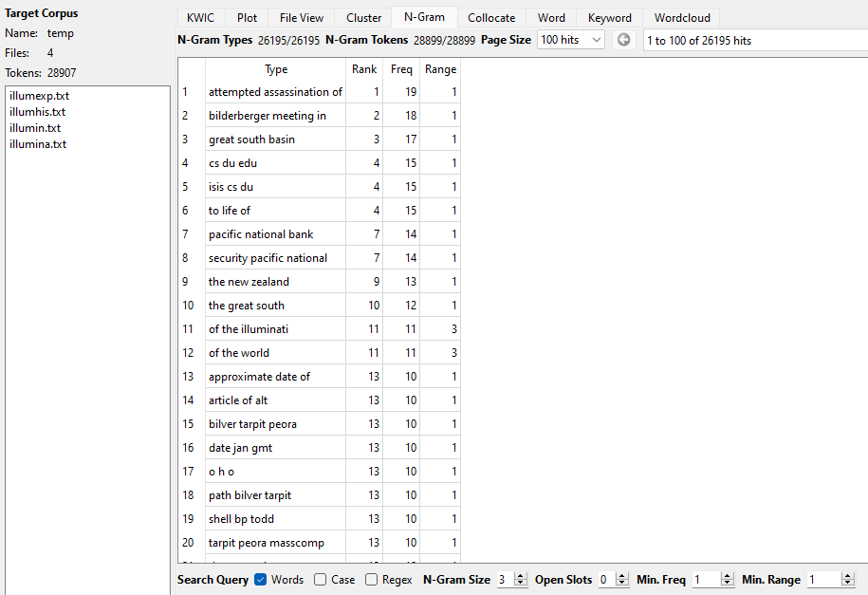Open the Wordcloud tab

coord(682,18)
